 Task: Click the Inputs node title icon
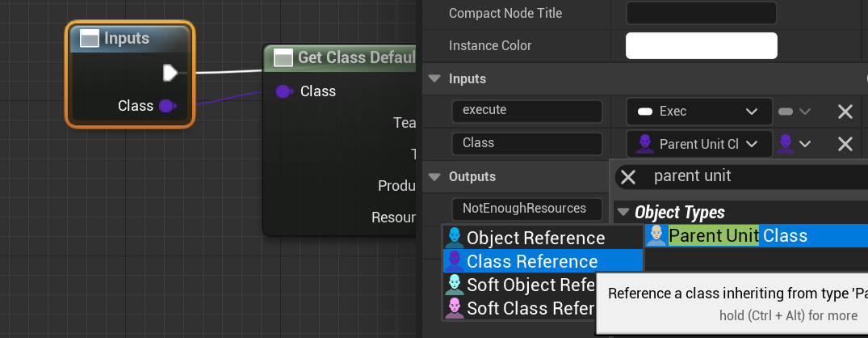tap(90, 39)
